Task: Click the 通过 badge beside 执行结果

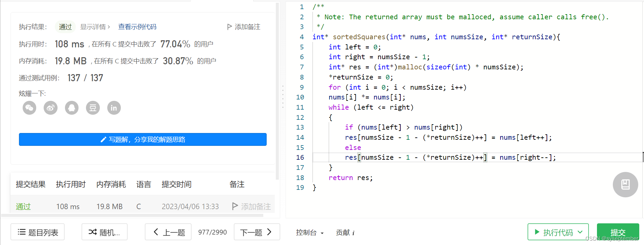Action: point(65,27)
